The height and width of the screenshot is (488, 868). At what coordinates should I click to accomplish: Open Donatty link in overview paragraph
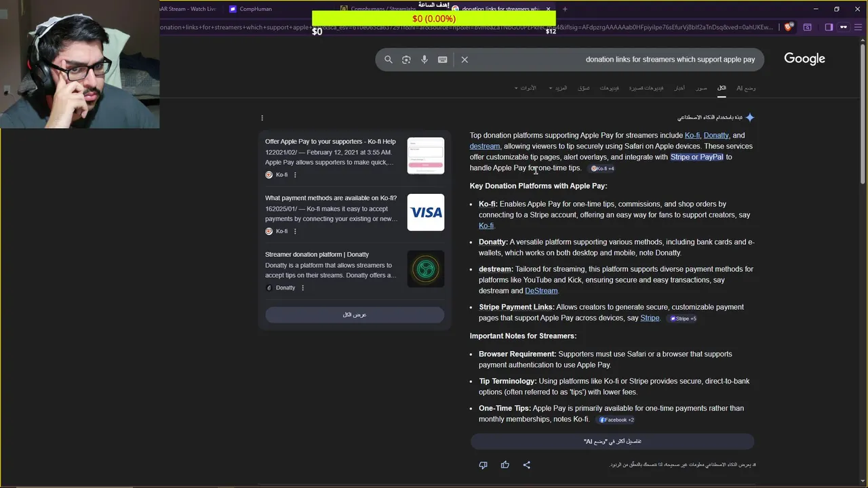tap(716, 136)
